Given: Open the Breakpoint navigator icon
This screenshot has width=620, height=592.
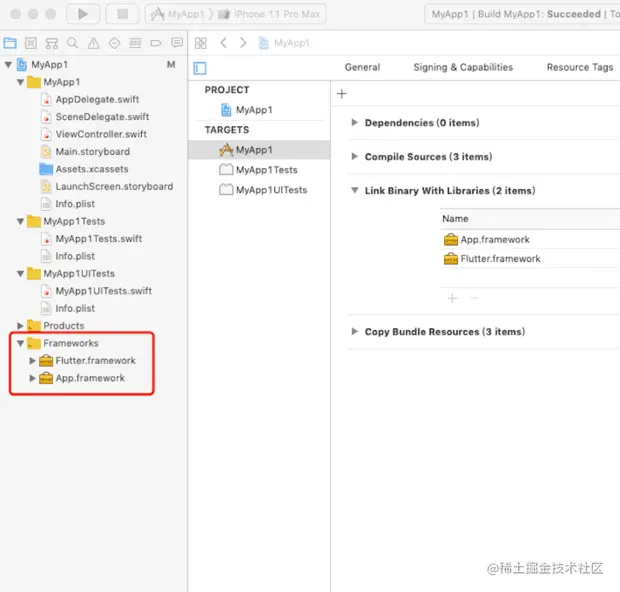Looking at the screenshot, I should pyautogui.click(x=156, y=43).
